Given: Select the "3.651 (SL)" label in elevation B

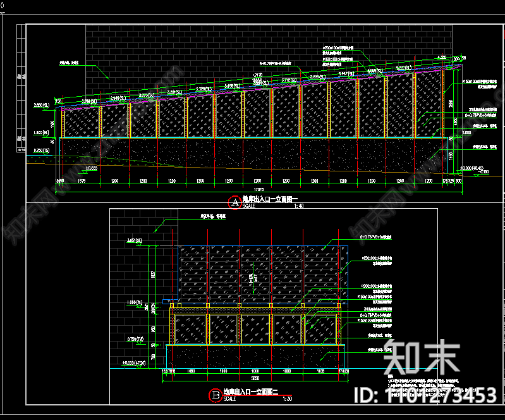Looking at the screenshot, I should [134, 240].
